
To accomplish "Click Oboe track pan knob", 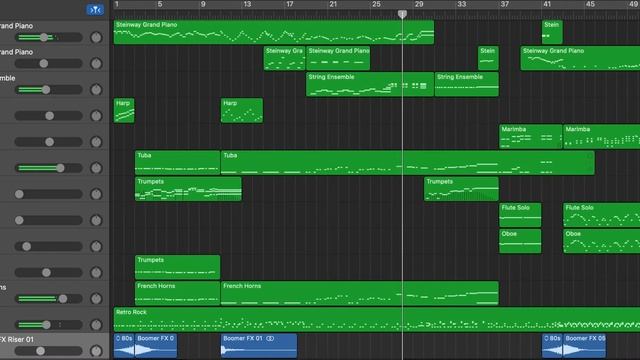I will 96,247.
